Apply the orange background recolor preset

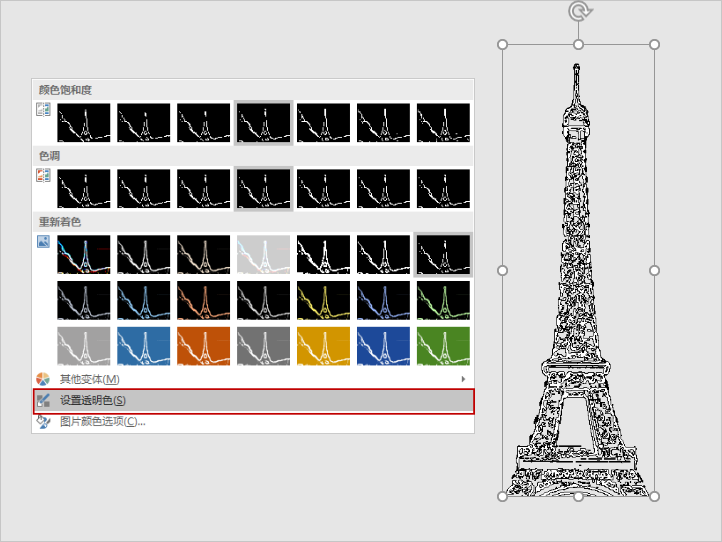pos(204,346)
